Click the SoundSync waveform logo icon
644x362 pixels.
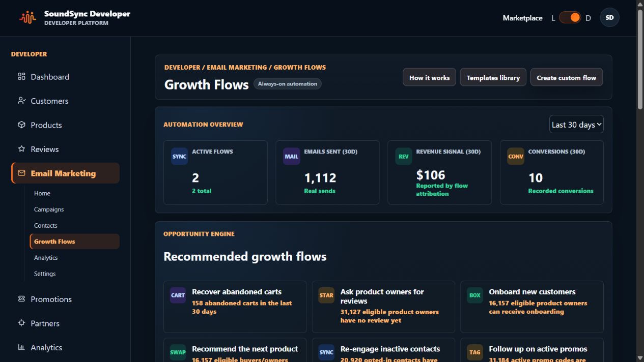click(28, 18)
